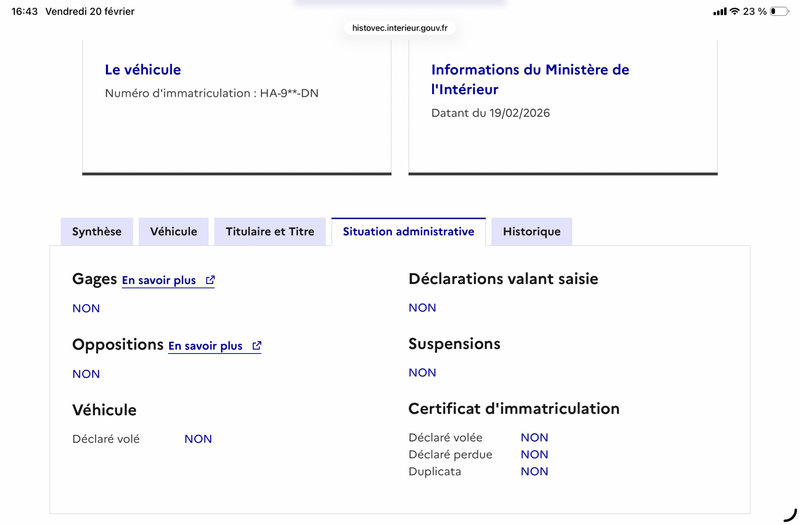The width and height of the screenshot is (800, 525).
Task: Select the Titulaire et Titre tab
Action: (x=270, y=231)
